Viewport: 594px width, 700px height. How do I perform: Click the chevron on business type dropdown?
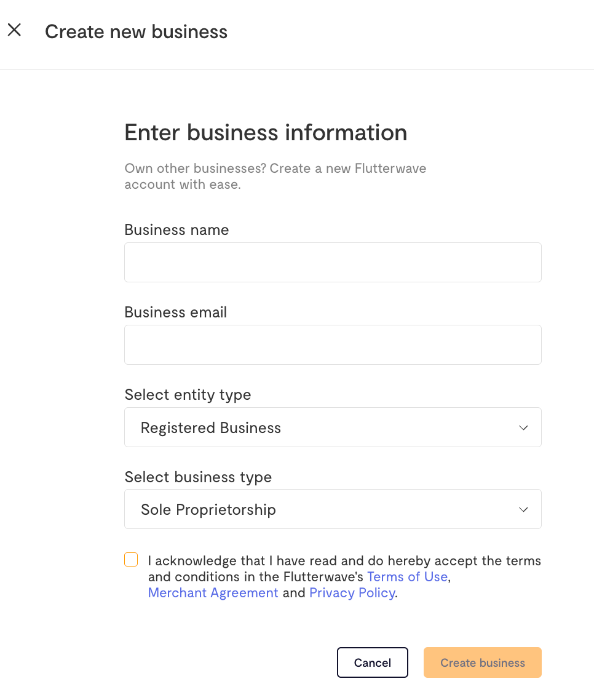(523, 509)
